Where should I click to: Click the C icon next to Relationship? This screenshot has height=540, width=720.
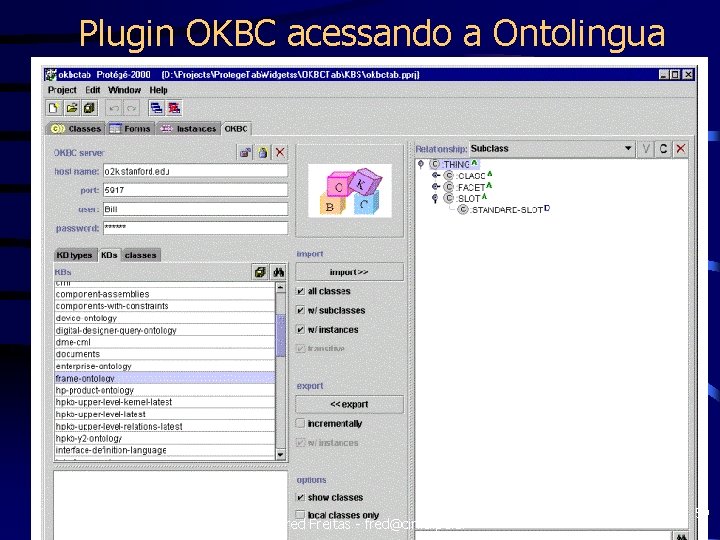coord(663,149)
